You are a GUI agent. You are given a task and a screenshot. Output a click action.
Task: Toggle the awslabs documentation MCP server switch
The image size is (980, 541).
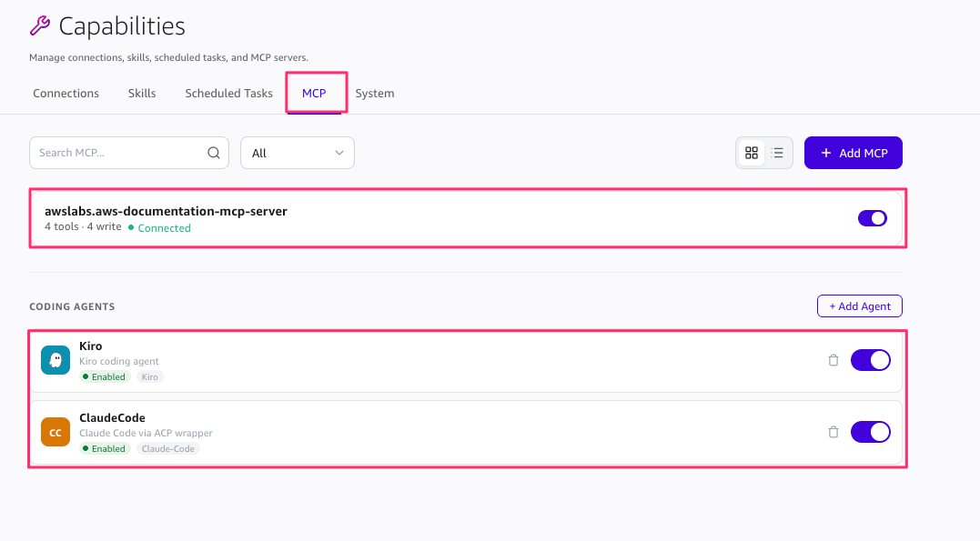873,218
